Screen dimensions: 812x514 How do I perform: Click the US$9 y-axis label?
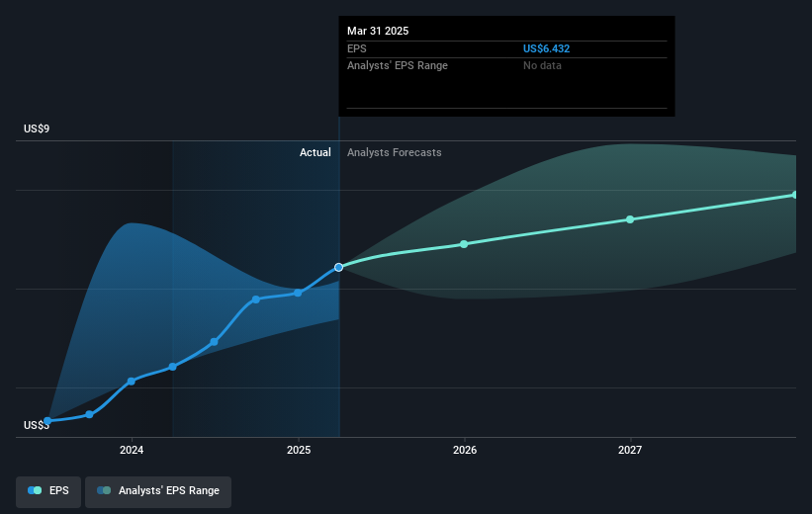(37, 128)
